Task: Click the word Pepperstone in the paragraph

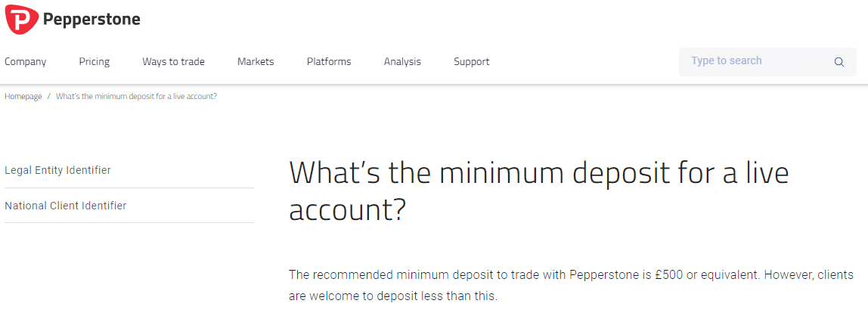Action: (x=607, y=274)
